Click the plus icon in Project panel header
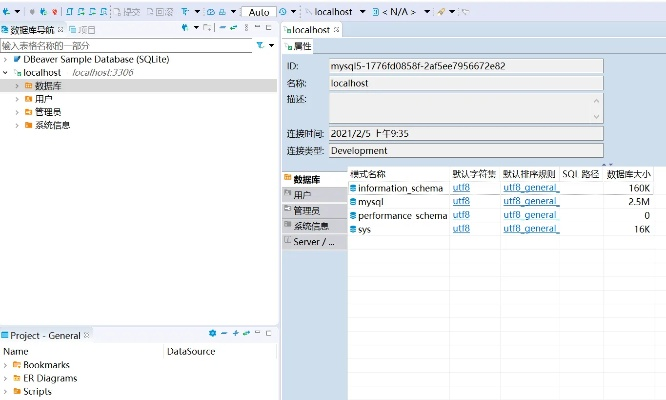 click(x=236, y=334)
